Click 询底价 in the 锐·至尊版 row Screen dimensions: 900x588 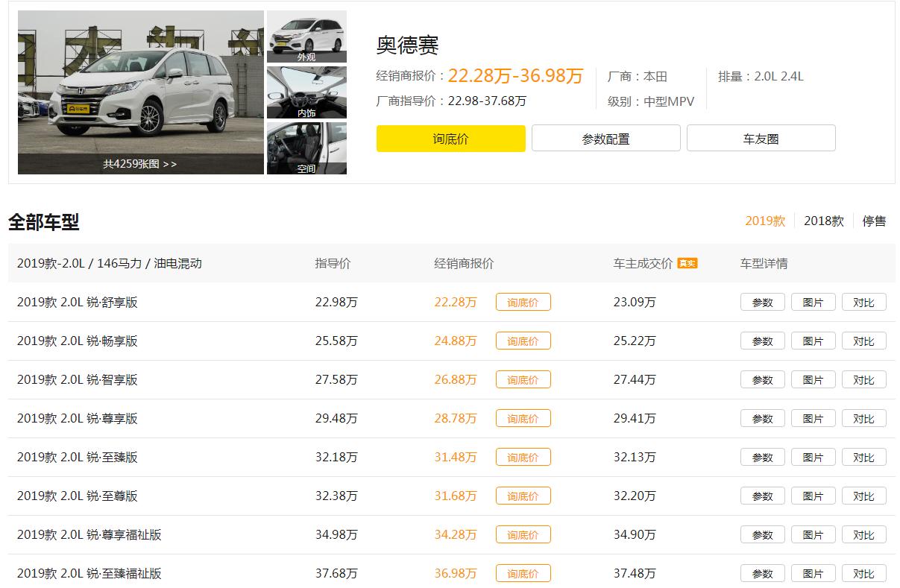pos(523,496)
